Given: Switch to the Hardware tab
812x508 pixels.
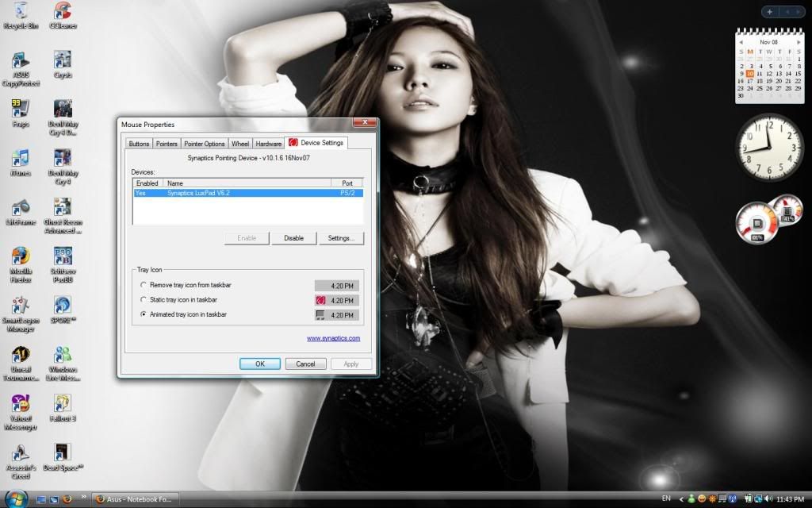Looking at the screenshot, I should [x=269, y=144].
